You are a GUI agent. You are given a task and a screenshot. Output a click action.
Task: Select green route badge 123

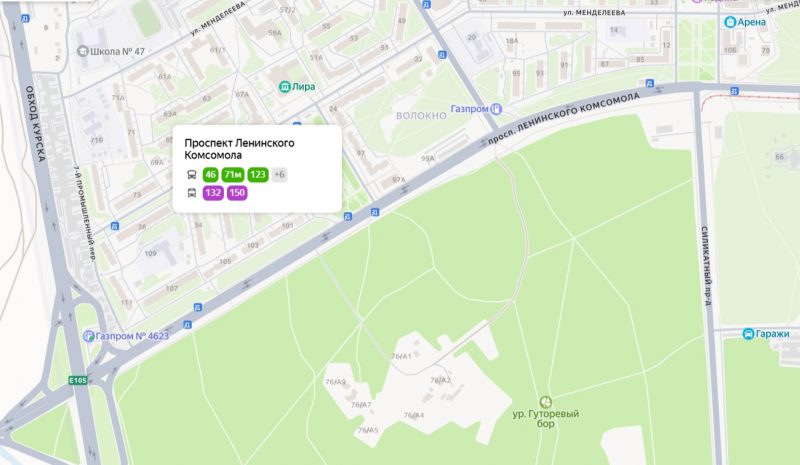click(x=258, y=175)
